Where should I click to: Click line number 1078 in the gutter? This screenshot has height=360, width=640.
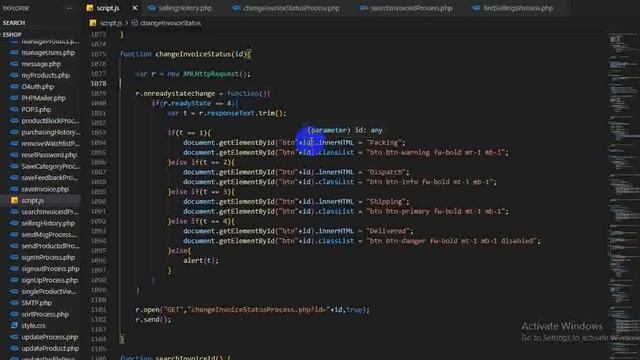98,84
